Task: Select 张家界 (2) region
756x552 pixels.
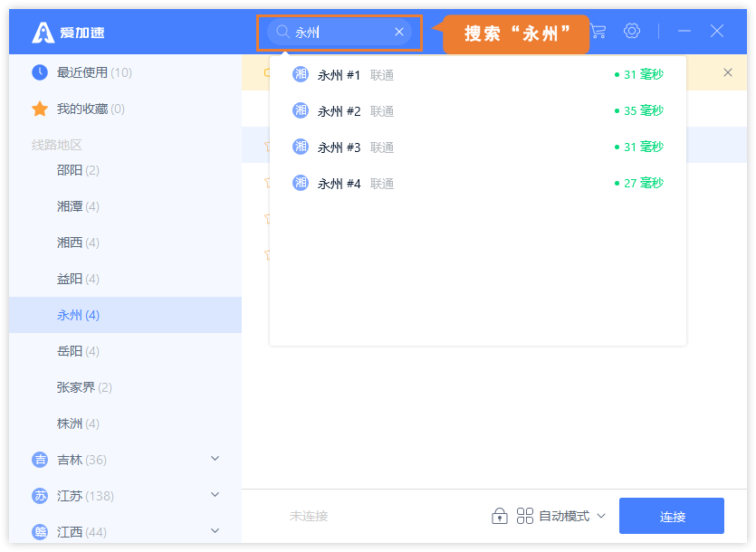Action: tap(125, 387)
